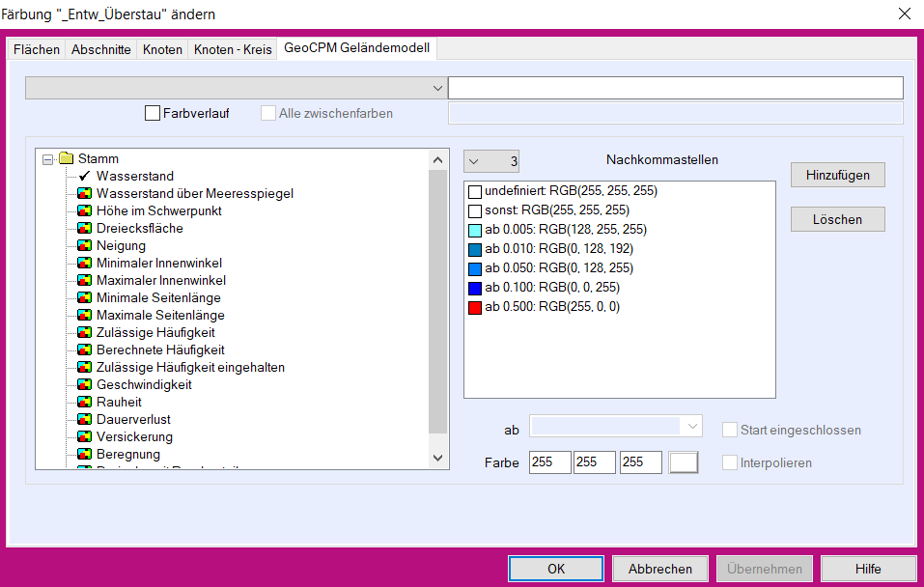924x587 pixels.
Task: Open the top gray combo box dropdown
Action: point(438,89)
